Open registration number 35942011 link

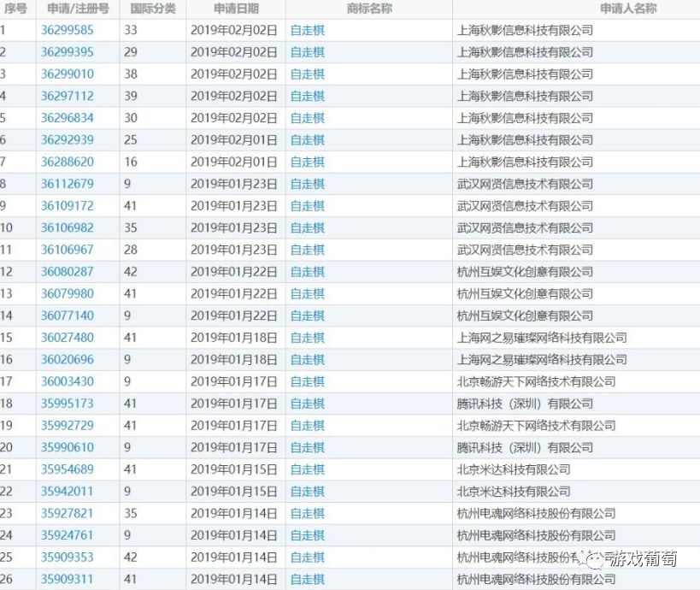68,492
